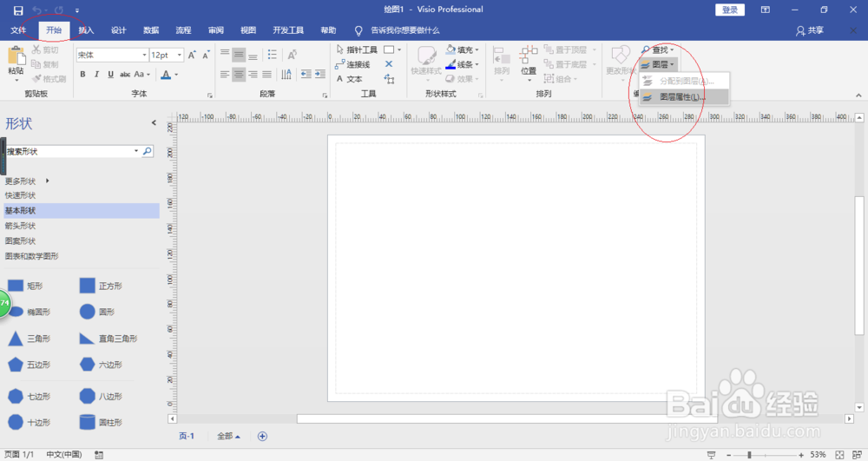Click Tell me what to do box

pyautogui.click(x=398, y=30)
